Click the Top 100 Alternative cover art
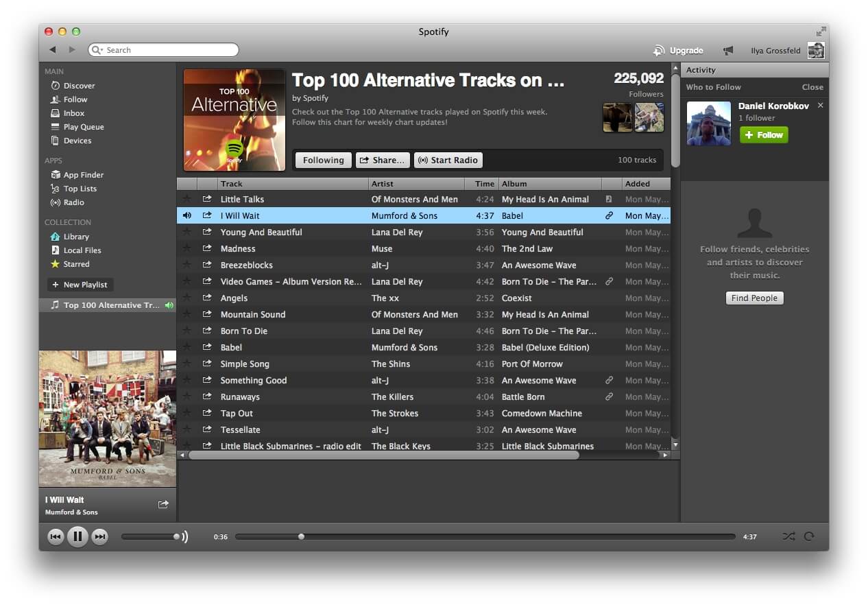868x605 pixels. coord(234,120)
